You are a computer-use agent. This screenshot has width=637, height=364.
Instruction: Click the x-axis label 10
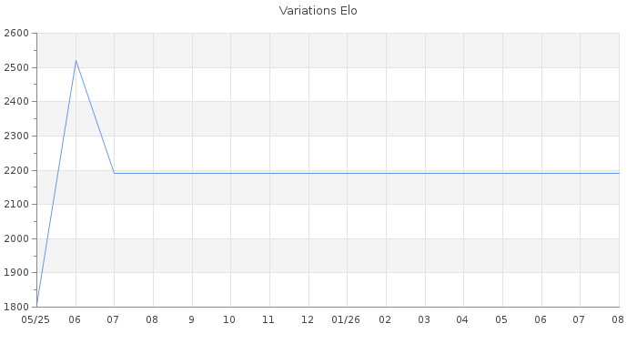pos(229,319)
